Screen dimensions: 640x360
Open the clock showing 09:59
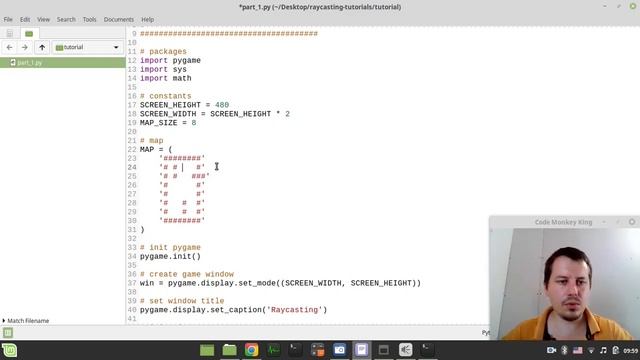pos(631,351)
